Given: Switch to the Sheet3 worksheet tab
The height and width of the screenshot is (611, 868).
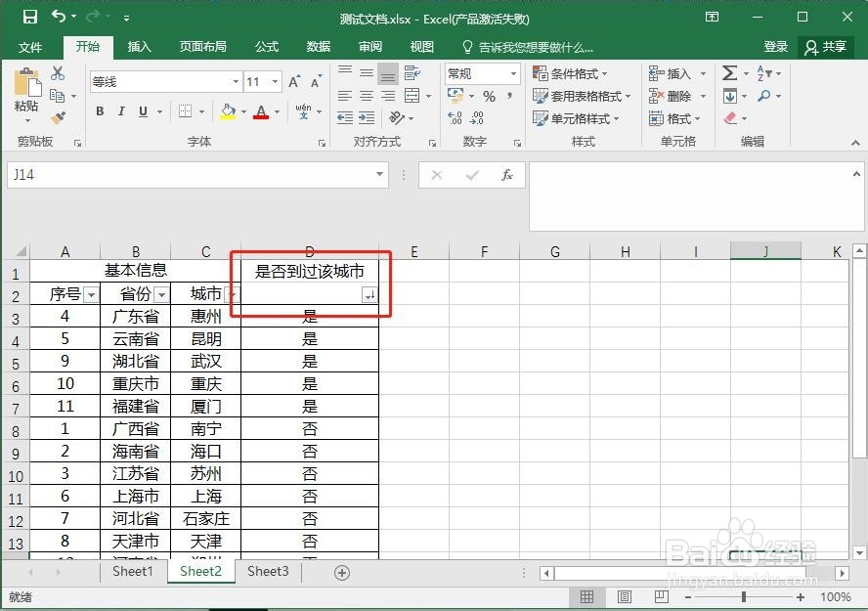Looking at the screenshot, I should click(x=267, y=571).
